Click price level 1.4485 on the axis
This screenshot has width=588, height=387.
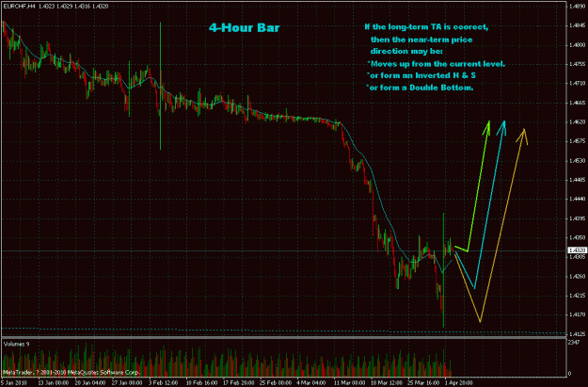click(578, 180)
